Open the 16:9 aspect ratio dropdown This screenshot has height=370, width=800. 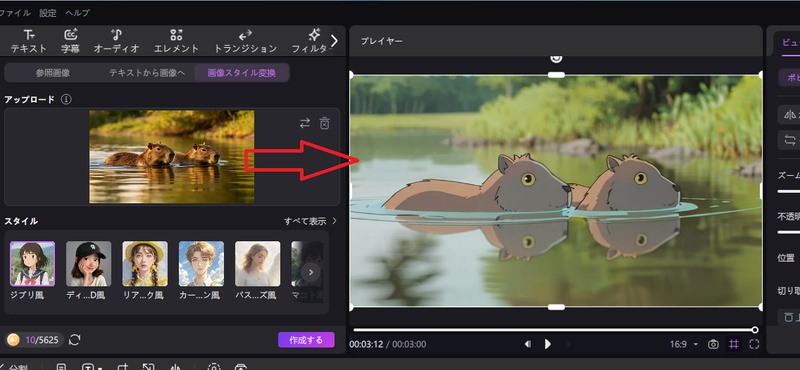point(684,344)
